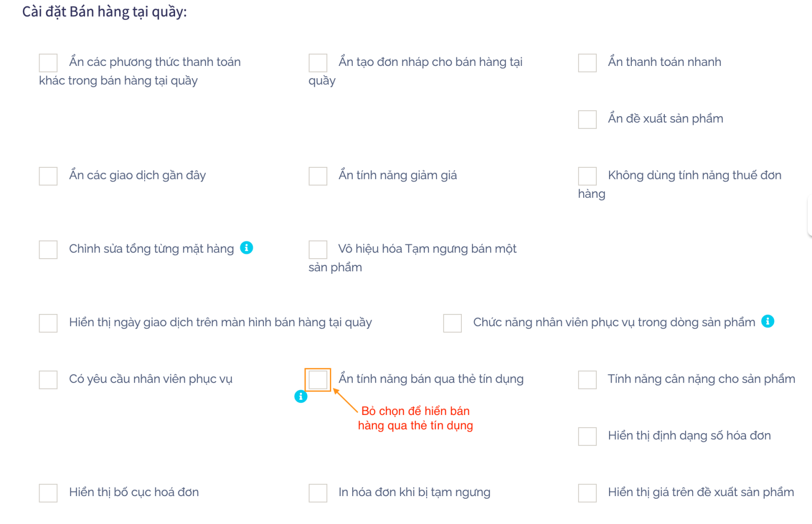Check Có yêu cầu nhân viên phục vụ
Screen dimensions: 812x524
(x=48, y=379)
